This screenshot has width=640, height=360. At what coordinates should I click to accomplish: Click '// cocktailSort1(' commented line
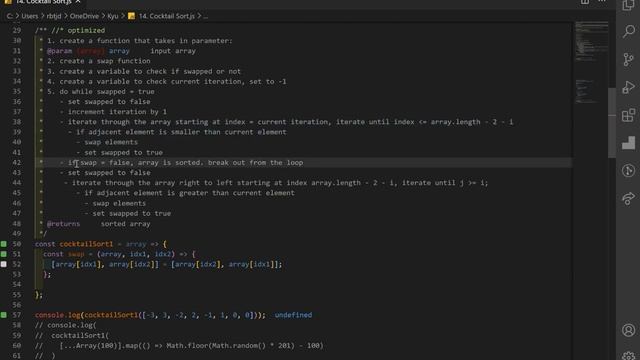(72, 335)
